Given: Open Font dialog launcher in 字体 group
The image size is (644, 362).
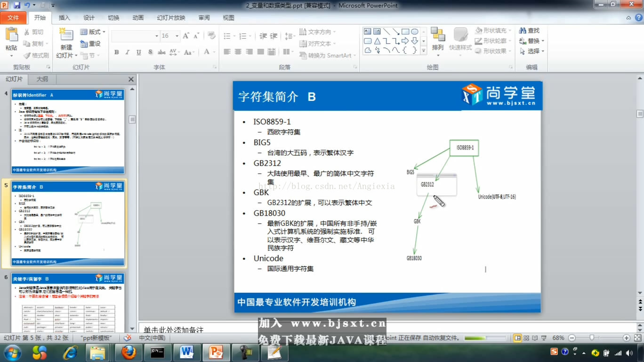Looking at the screenshot, I should point(215,67).
